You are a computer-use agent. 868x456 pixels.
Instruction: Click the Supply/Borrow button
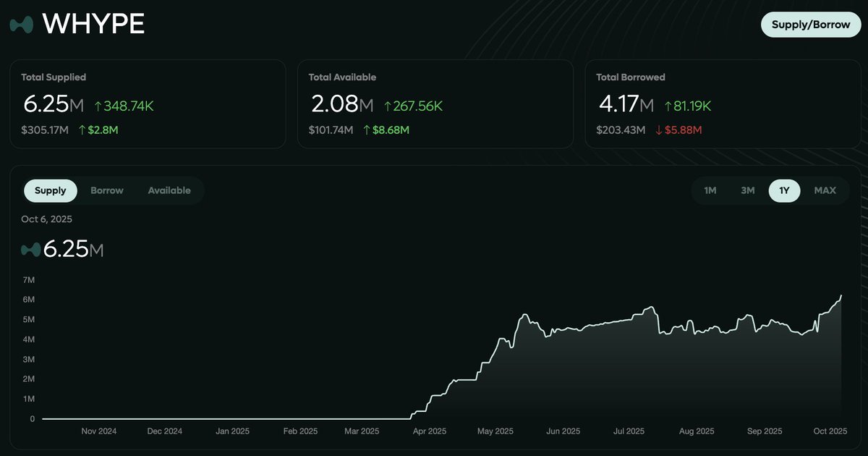tap(811, 25)
